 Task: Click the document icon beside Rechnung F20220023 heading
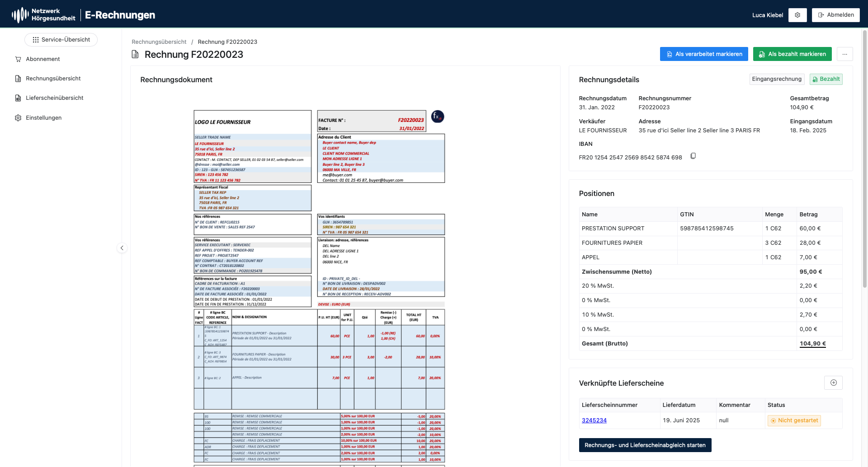pos(135,54)
